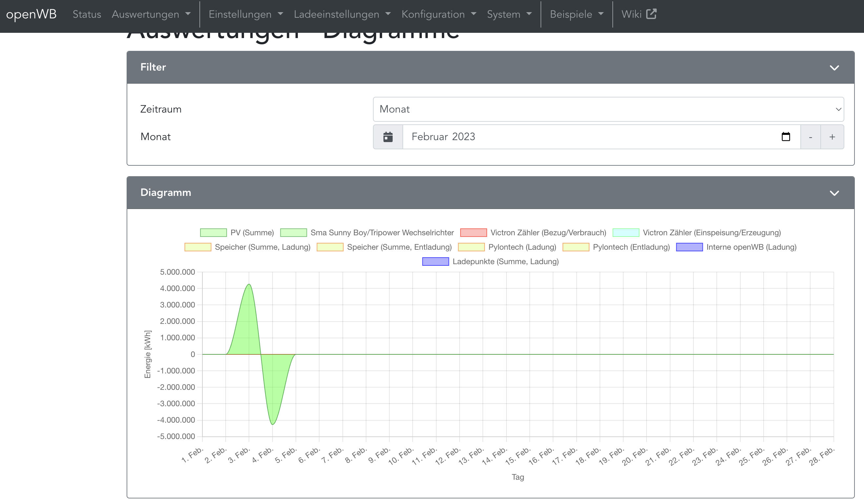
Task: Toggle Interne openWB (Ladung) legend swatch
Action: coord(689,247)
